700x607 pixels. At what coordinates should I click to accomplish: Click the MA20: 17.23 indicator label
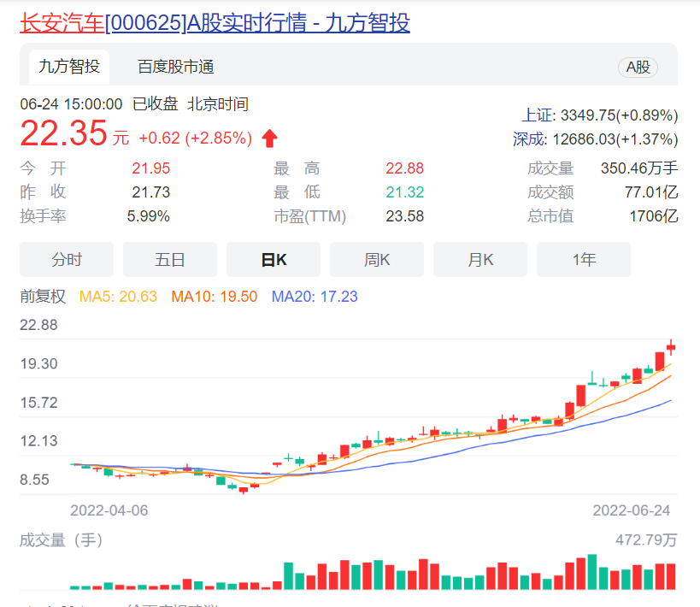tap(315, 297)
